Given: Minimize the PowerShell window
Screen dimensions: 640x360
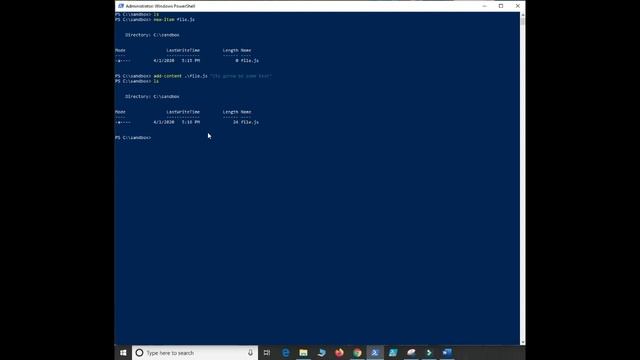Looking at the screenshot, I should 484,6.
